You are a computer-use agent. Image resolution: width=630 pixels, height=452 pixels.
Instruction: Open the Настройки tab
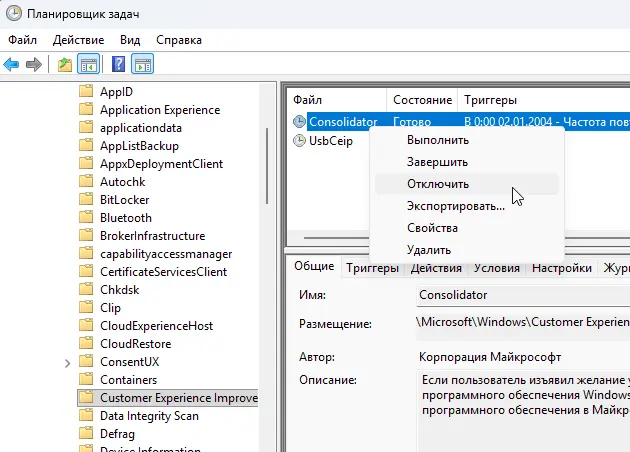pyautogui.click(x=560, y=268)
